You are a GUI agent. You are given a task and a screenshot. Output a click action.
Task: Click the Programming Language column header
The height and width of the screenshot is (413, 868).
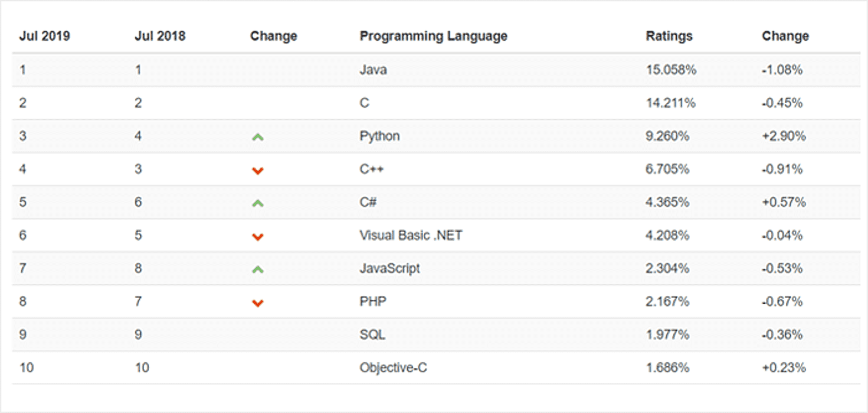[x=433, y=35]
